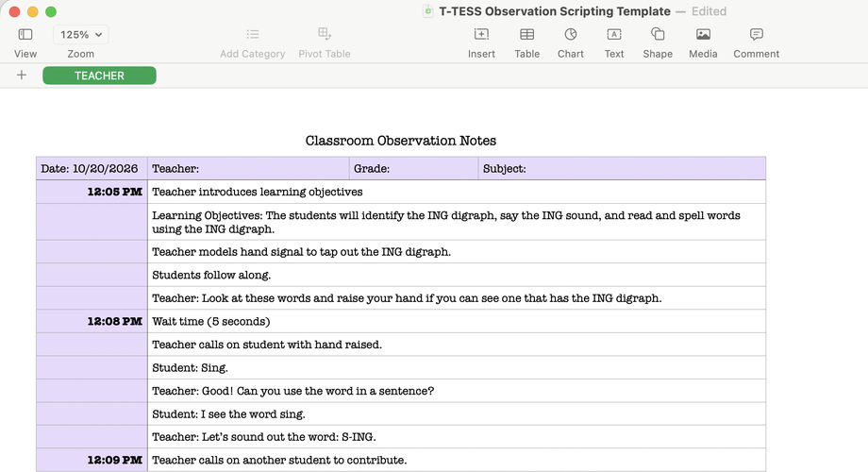Viewport: 868px width, 472px height.
Task: Click 'Teacher models hand signal' cell
Action: (x=457, y=252)
